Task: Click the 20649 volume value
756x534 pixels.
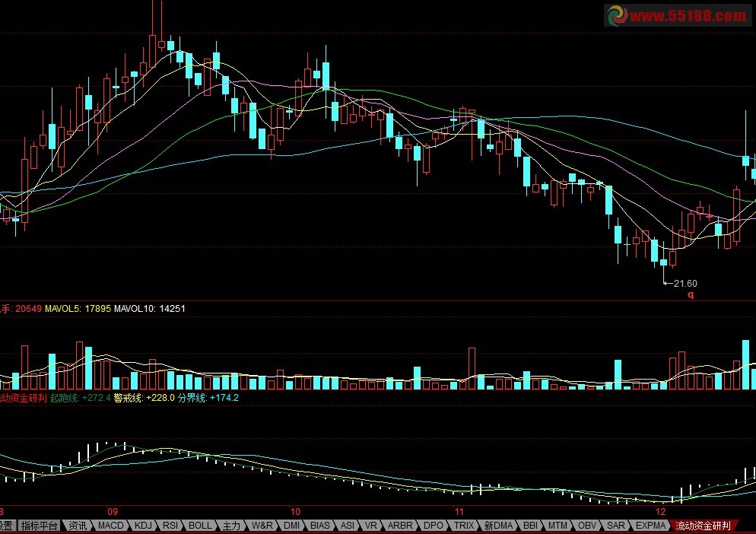Action: coord(28,308)
